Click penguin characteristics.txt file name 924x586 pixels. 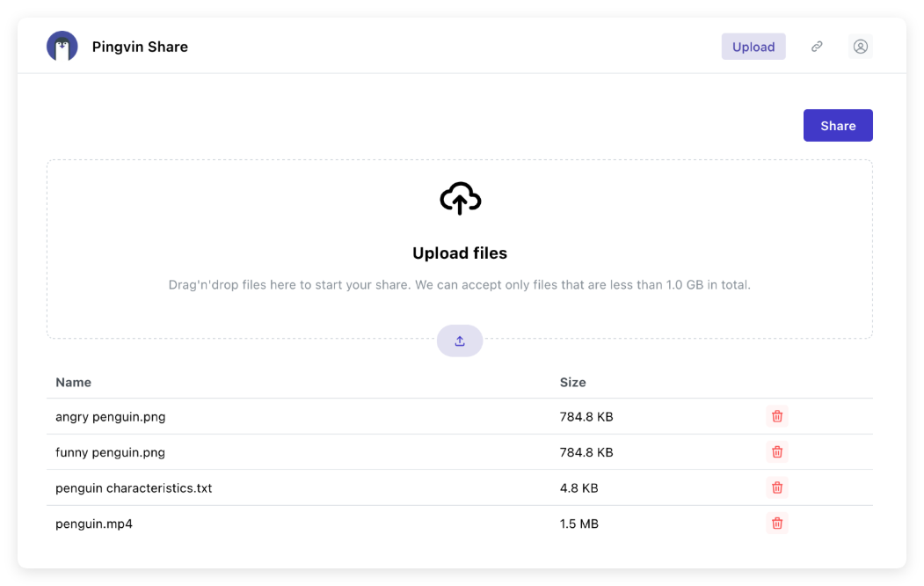(134, 487)
